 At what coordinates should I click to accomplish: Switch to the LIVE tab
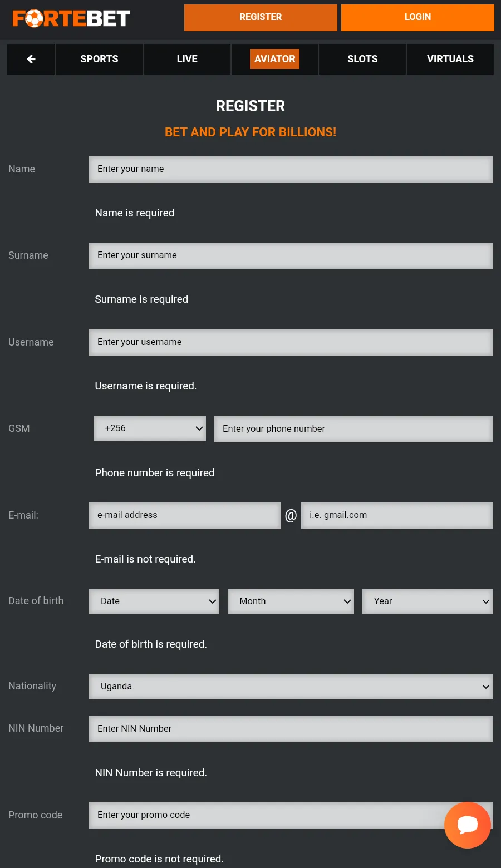[x=186, y=59]
